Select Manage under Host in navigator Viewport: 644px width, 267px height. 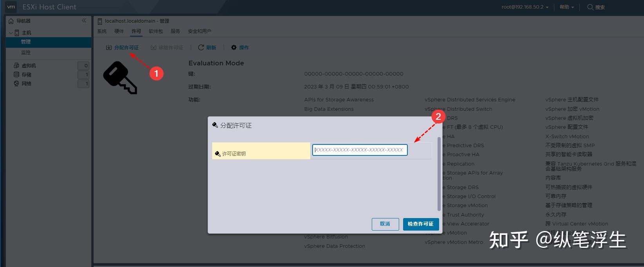coord(49,42)
